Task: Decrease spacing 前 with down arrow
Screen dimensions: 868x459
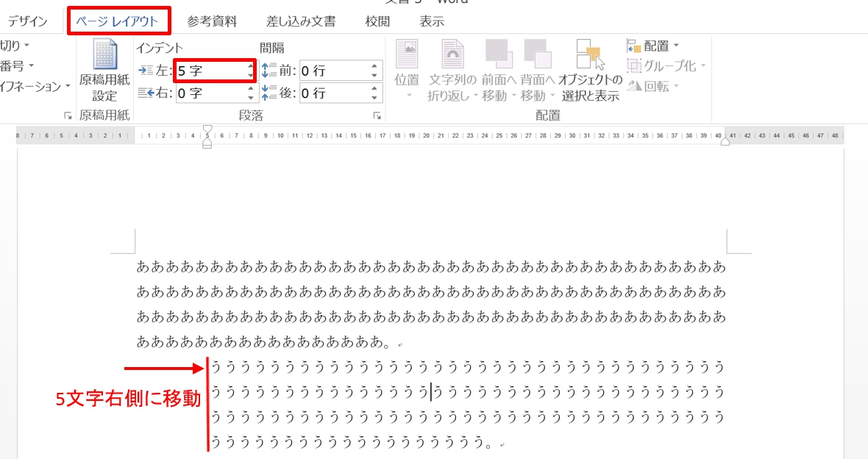Action: (374, 75)
